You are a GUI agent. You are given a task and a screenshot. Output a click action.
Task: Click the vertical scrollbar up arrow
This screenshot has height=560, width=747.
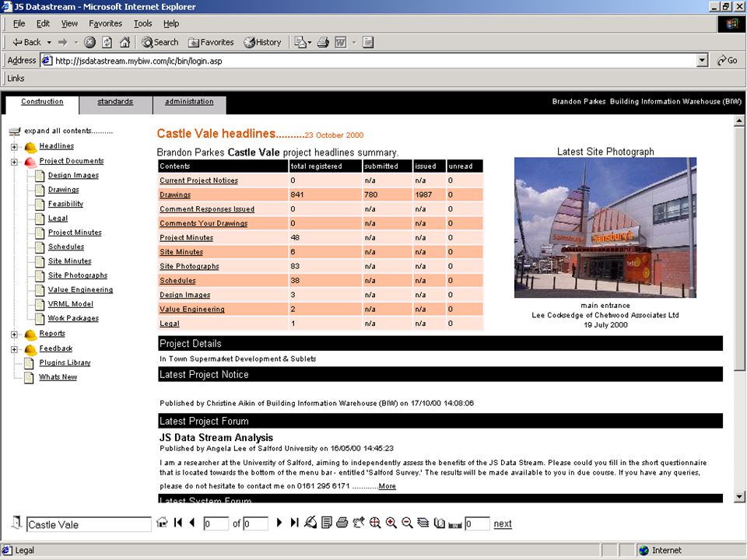(x=739, y=121)
